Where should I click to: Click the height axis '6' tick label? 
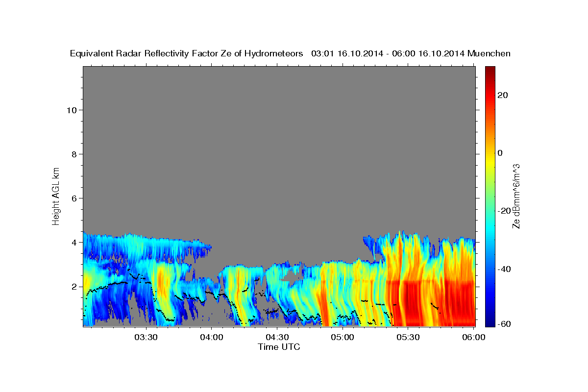coord(74,198)
